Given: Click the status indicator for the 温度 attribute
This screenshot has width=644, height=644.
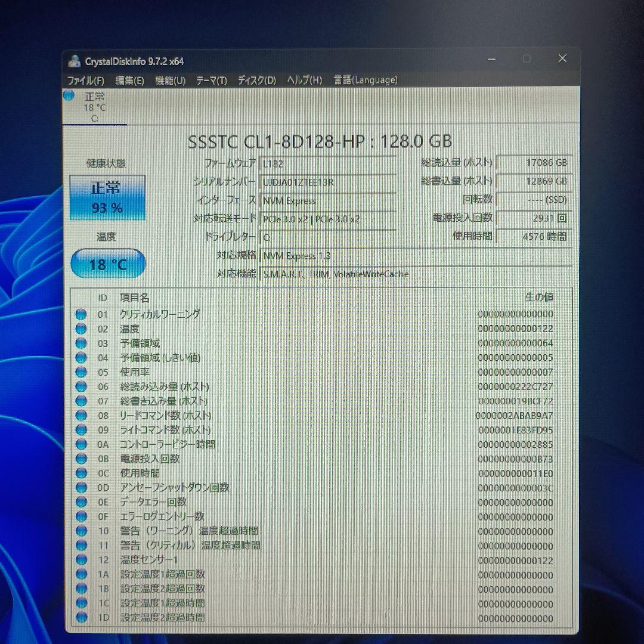Looking at the screenshot, I should [81, 329].
